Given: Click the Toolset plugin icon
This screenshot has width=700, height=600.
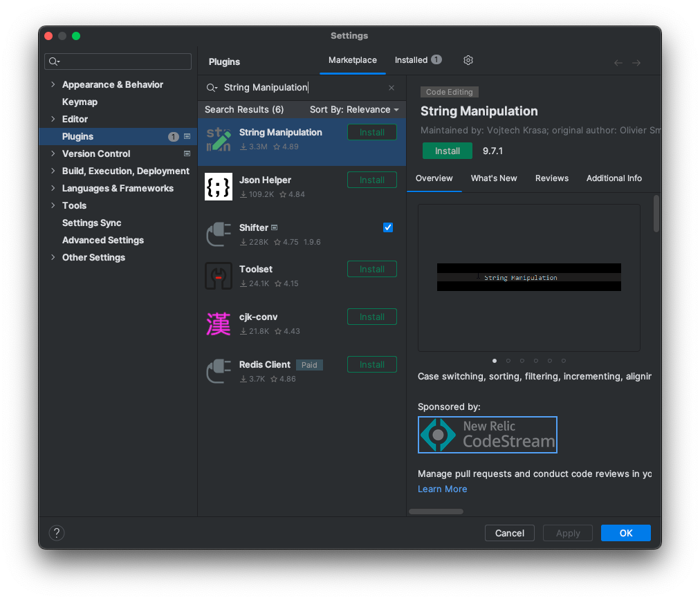Looking at the screenshot, I should tap(219, 276).
